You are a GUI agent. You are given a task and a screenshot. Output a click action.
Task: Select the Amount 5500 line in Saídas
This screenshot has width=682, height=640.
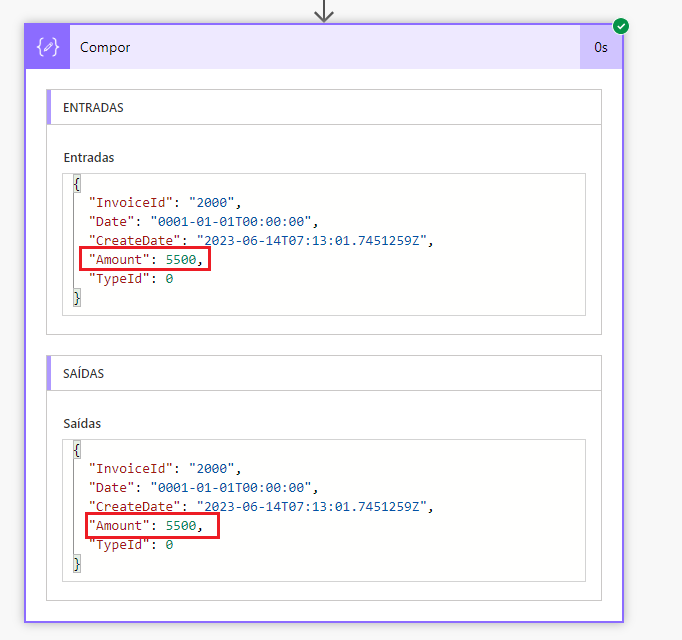coord(145,526)
